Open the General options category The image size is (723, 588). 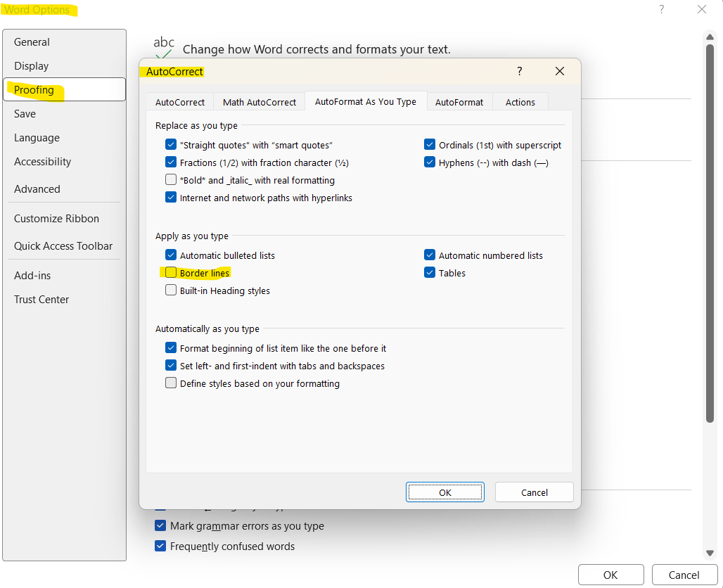tap(64, 42)
